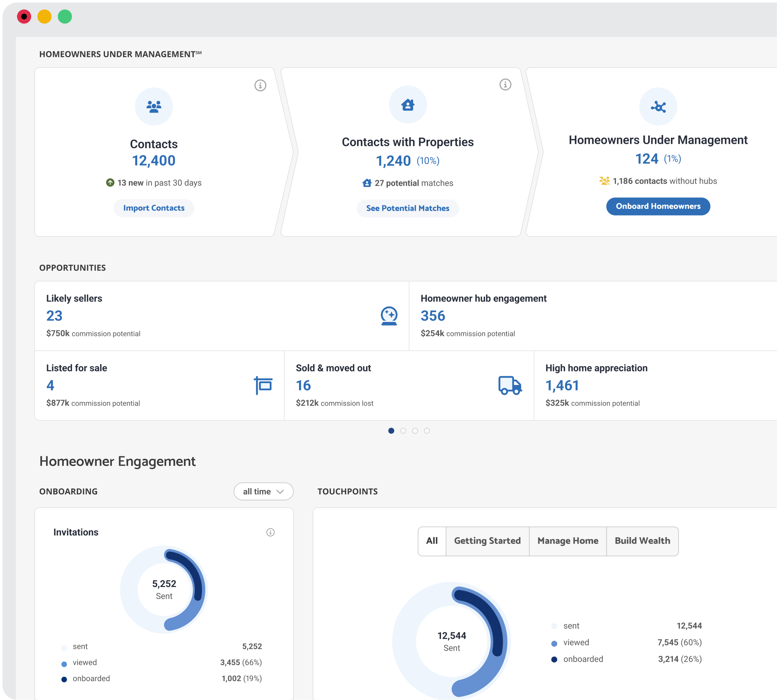Viewport: 777px width, 700px height.
Task: Click the Onboard Homeowners button
Action: tap(658, 206)
